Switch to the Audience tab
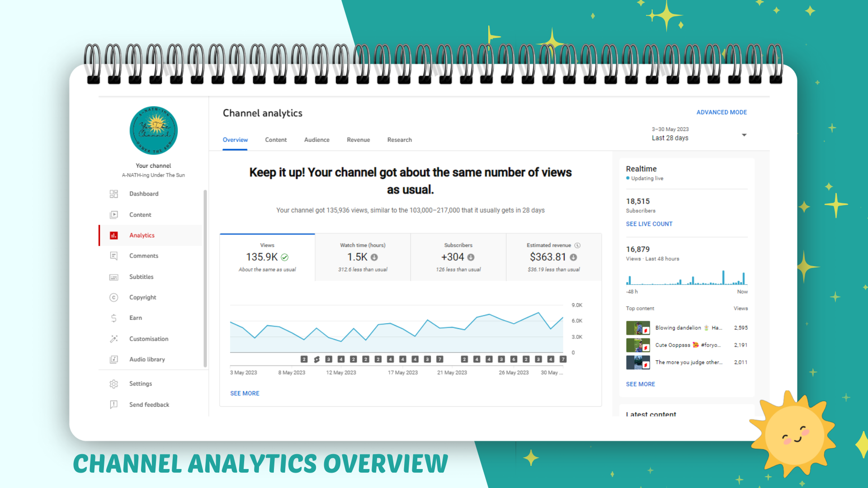 pyautogui.click(x=316, y=140)
